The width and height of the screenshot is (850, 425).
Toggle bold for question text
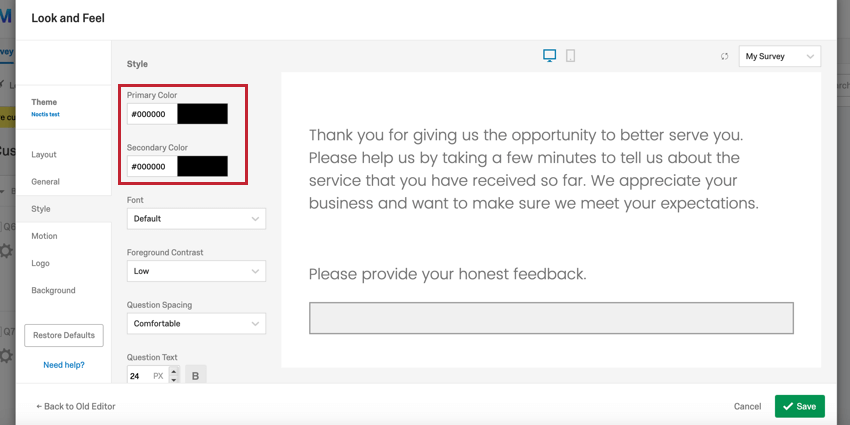point(195,376)
